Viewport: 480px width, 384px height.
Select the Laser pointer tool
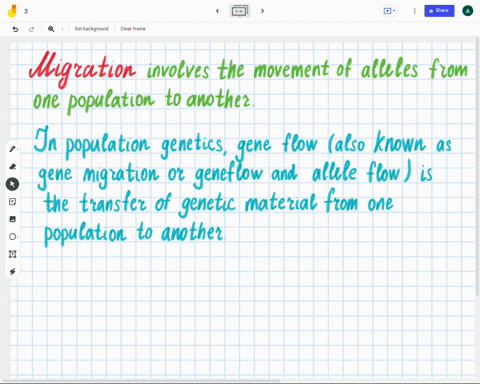13,272
